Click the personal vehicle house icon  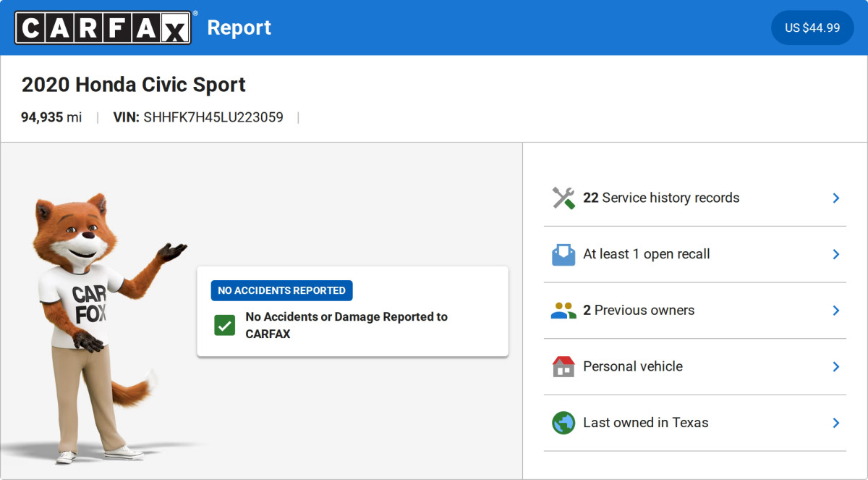563,367
